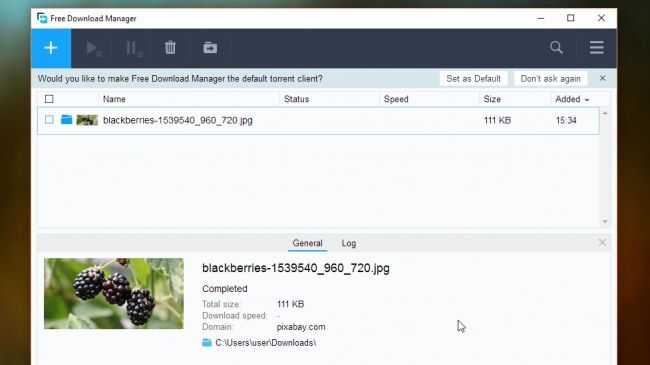
Task: Click Total size value 111 KB
Action: 291,304
